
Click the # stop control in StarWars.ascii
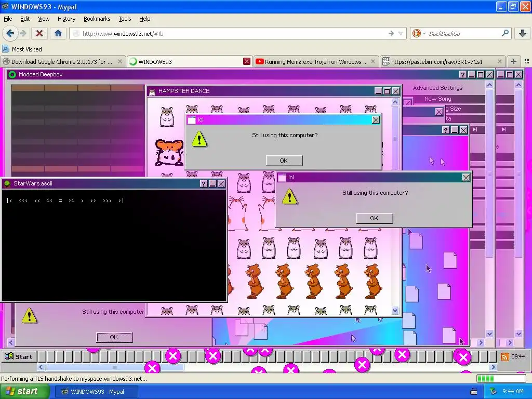60,201
